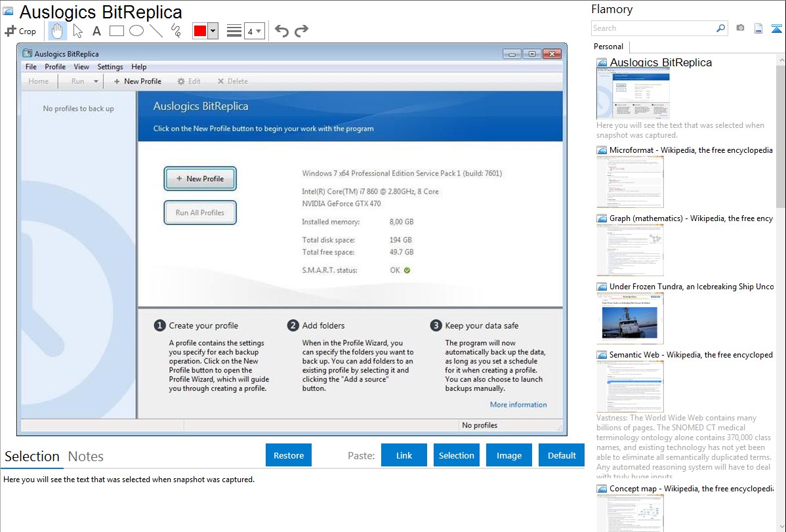Click the Semantic Web snapshot thumbnail
Viewport: 786px width, 532px height.
pos(630,386)
